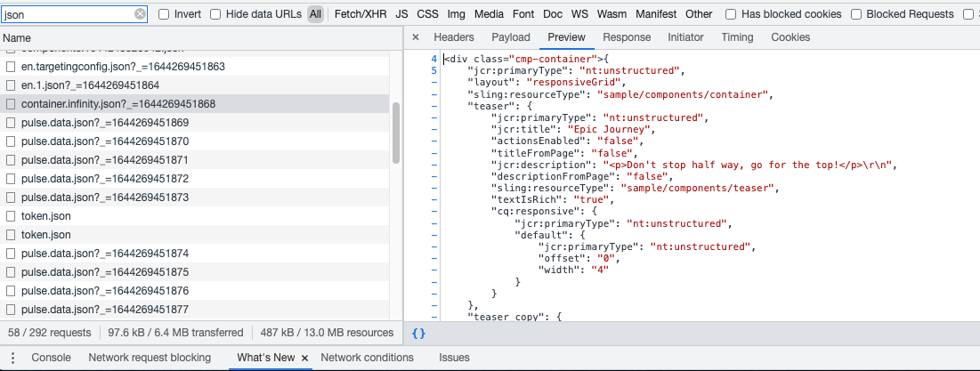Select the What's New drawer tab
The width and height of the screenshot is (980, 371).
[x=265, y=358]
